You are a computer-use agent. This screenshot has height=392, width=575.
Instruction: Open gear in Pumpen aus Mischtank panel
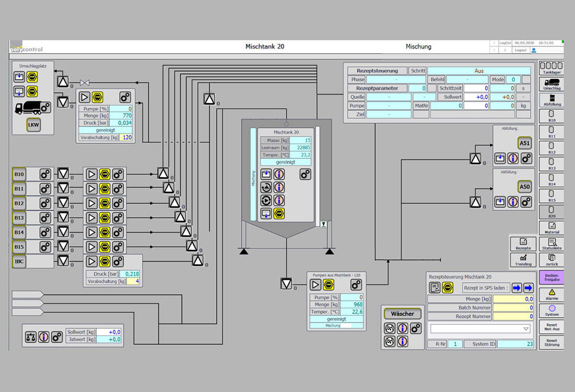tap(355, 284)
